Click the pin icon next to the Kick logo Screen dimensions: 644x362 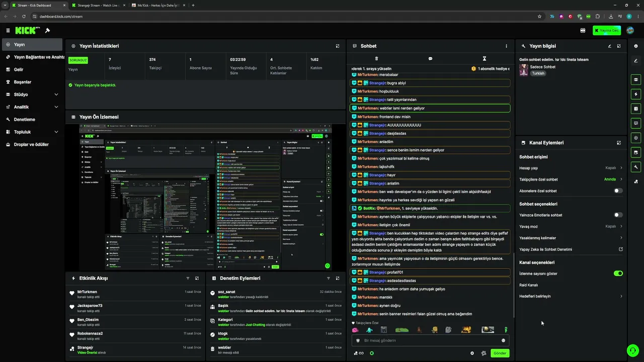47,31
